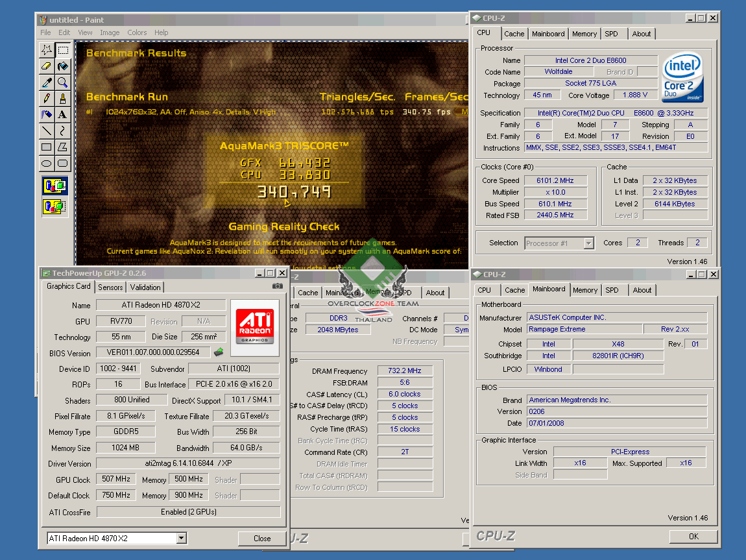
Task: Choose the Curve tool in Paint
Action: [x=63, y=131]
